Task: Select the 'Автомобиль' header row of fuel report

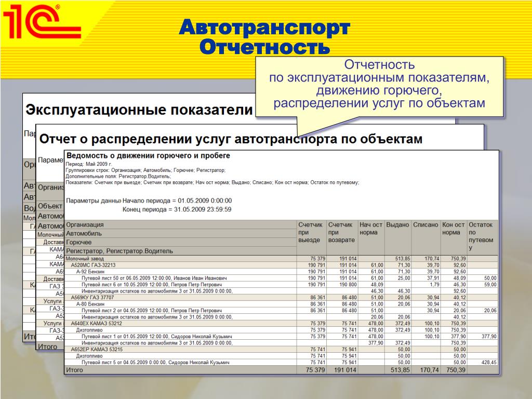Action: click(x=181, y=233)
